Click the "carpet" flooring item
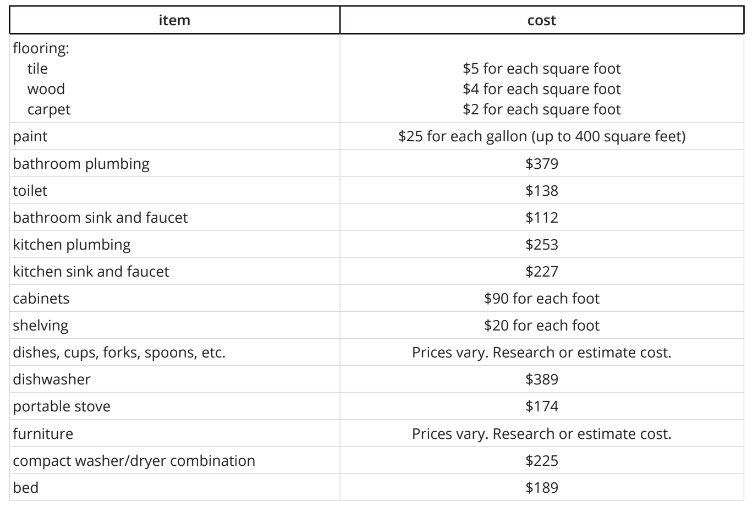754x511 pixels. click(49, 109)
